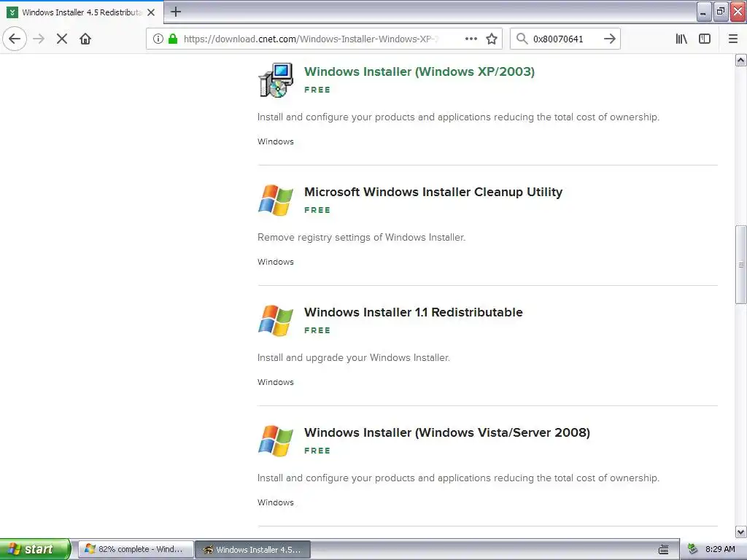Click the vertical scrollbar thumb
The width and height of the screenshot is (747, 560).
click(x=741, y=264)
